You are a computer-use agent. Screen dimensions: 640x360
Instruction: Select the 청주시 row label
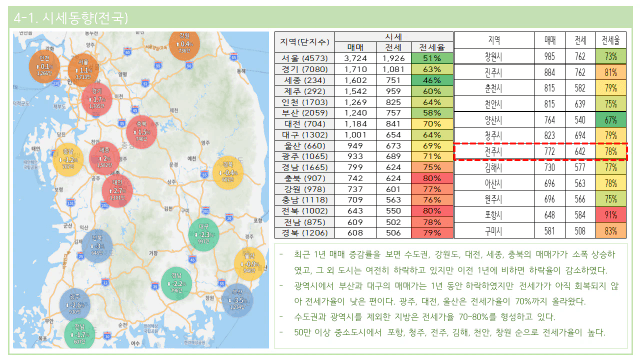click(494, 136)
